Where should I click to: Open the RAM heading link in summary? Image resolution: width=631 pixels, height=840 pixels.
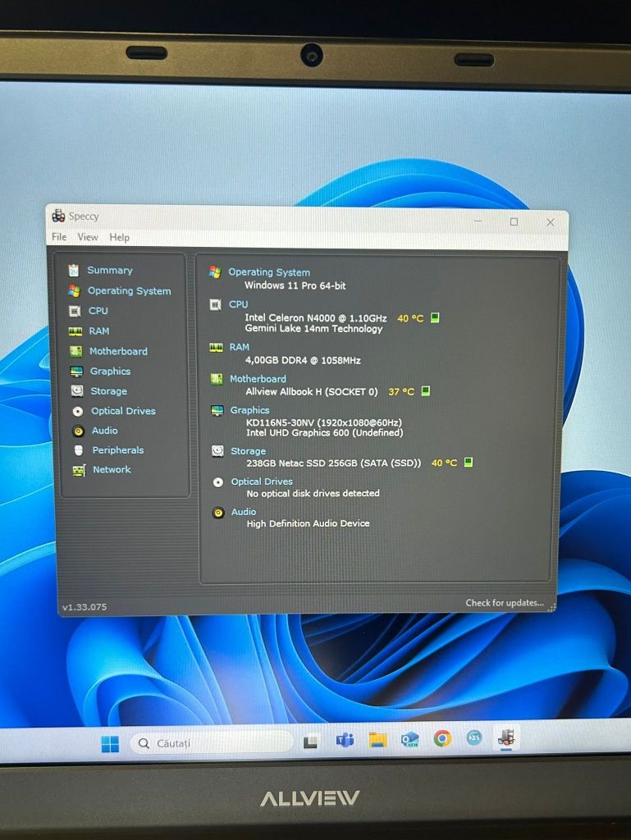pos(240,347)
